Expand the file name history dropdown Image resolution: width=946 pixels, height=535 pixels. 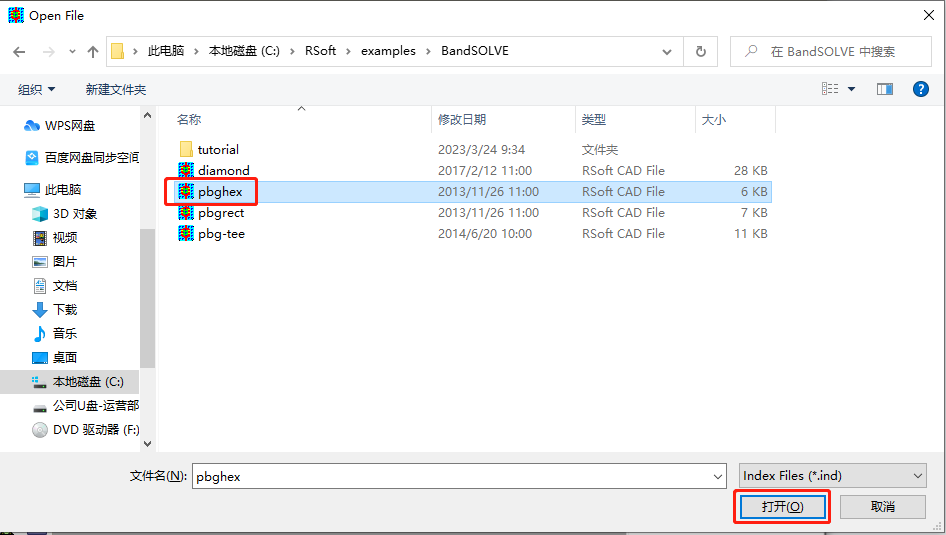tap(716, 477)
